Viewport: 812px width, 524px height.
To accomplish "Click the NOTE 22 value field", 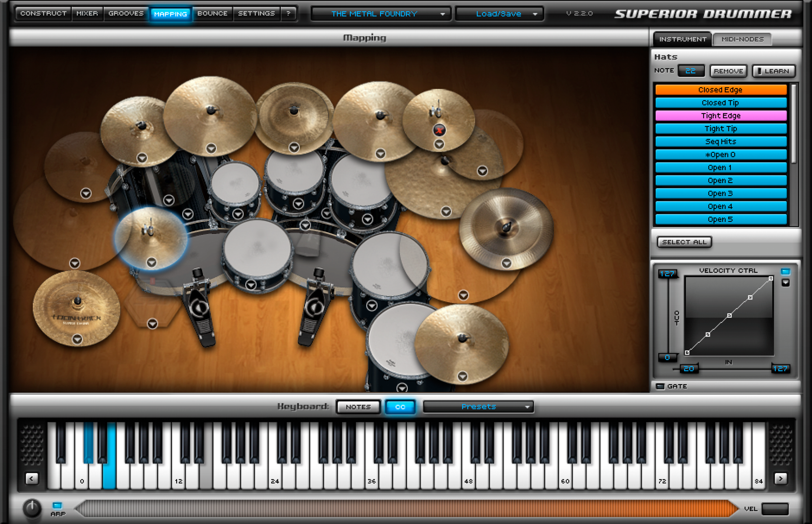I will coord(691,71).
